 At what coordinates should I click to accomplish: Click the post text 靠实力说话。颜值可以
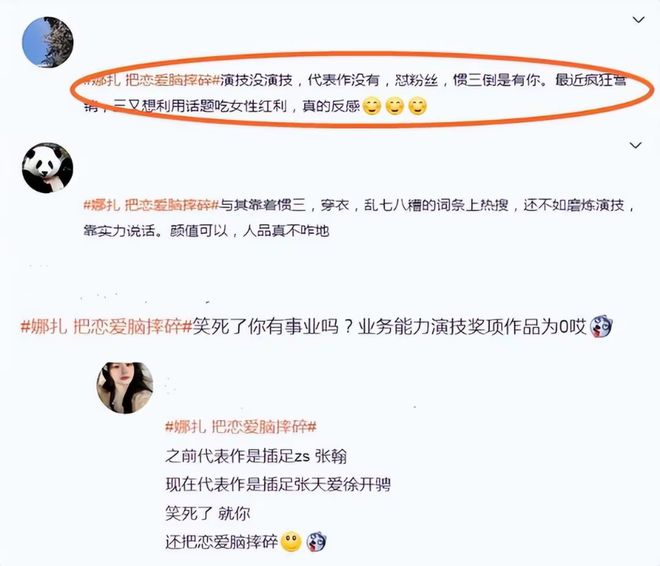click(155, 231)
